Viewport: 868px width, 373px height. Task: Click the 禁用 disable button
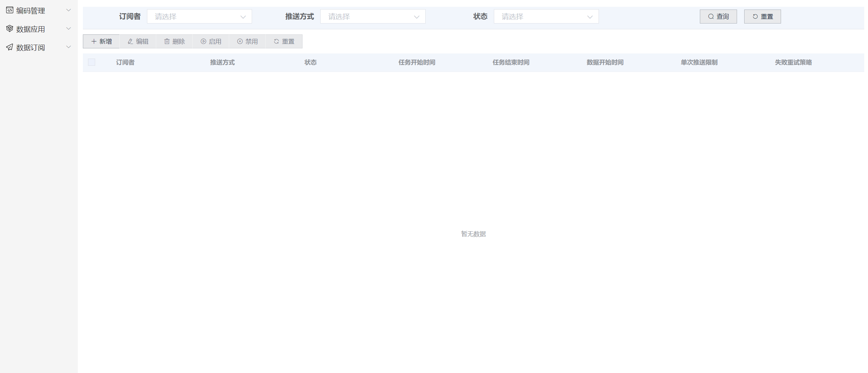click(x=247, y=42)
